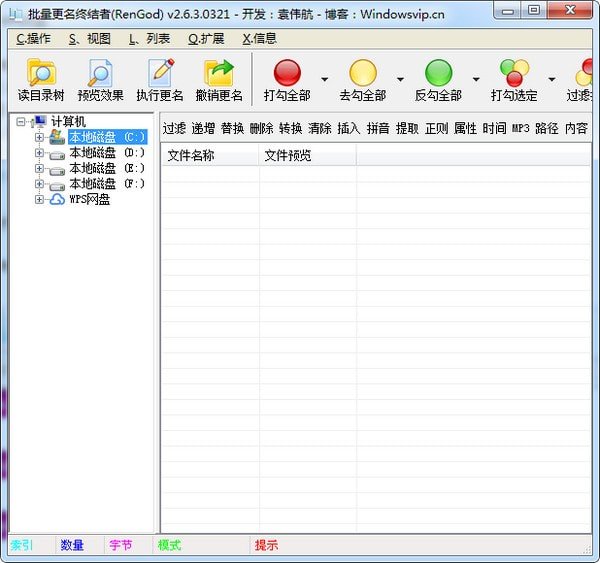Screen dimensions: 600x563
Task: Collapse the 计算机 root node
Action: pyautogui.click(x=22, y=122)
